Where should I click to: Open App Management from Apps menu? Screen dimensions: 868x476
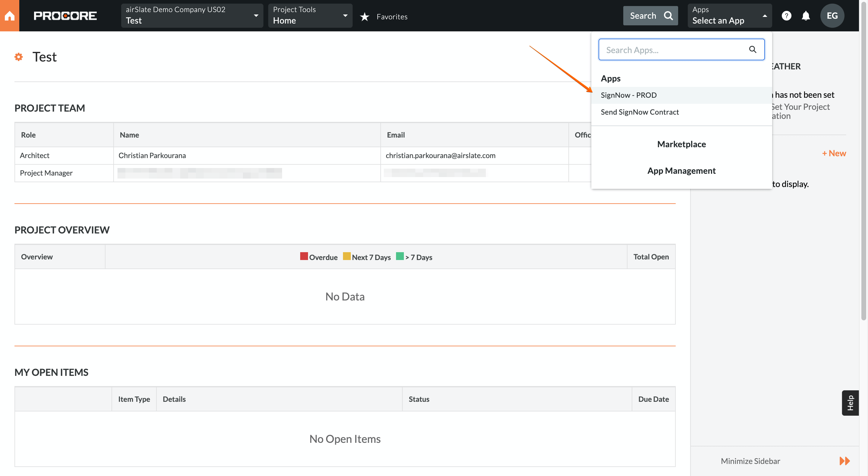click(x=681, y=171)
